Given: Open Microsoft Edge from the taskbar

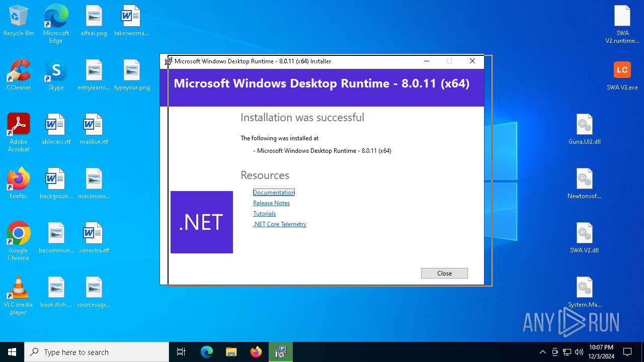Looking at the screenshot, I should coord(207,352).
